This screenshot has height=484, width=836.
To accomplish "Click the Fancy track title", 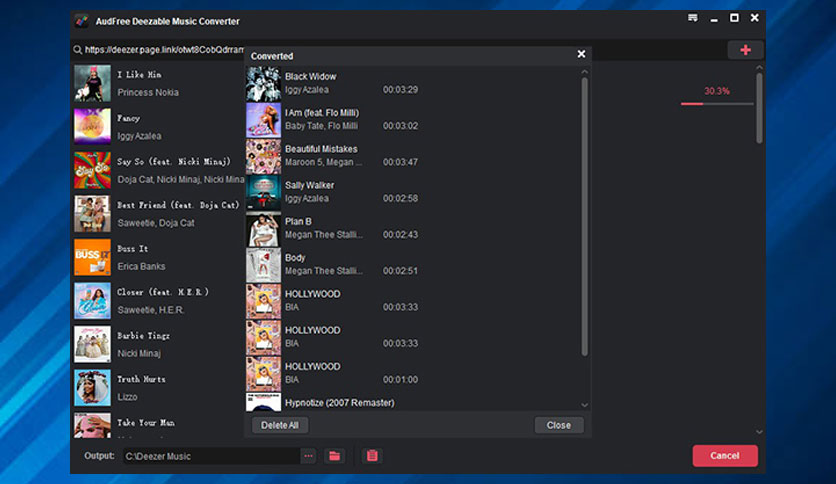I will tap(128, 118).
